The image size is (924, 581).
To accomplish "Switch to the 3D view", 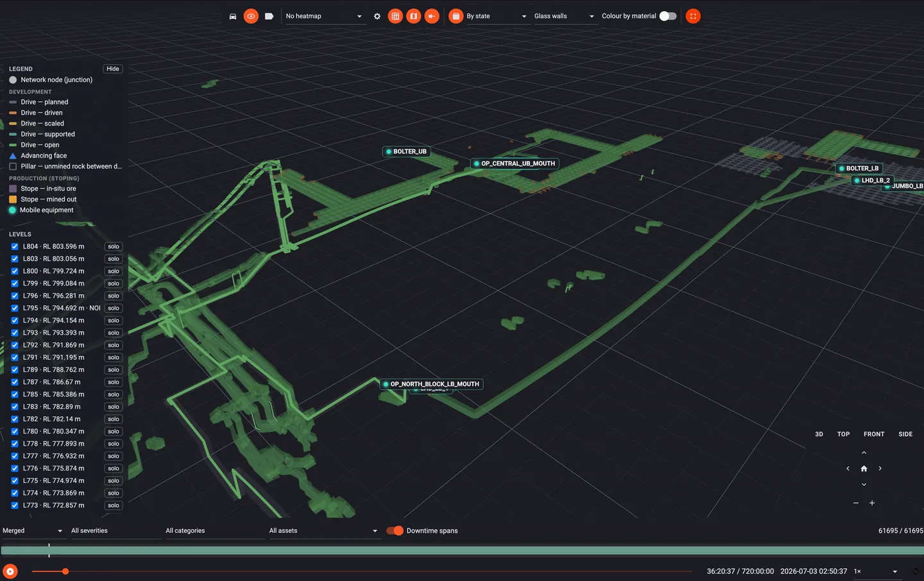I will click(x=819, y=434).
